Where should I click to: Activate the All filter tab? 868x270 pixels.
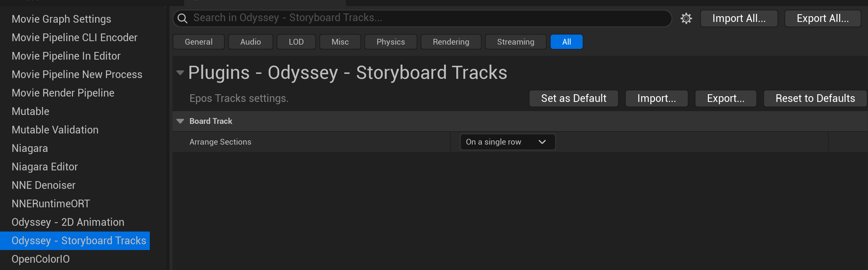566,42
